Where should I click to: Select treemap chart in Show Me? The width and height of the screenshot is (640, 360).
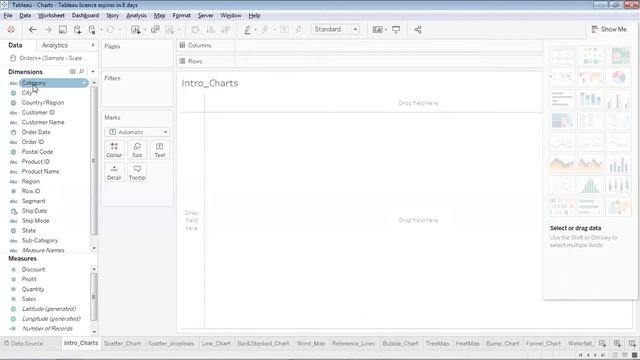[562, 120]
